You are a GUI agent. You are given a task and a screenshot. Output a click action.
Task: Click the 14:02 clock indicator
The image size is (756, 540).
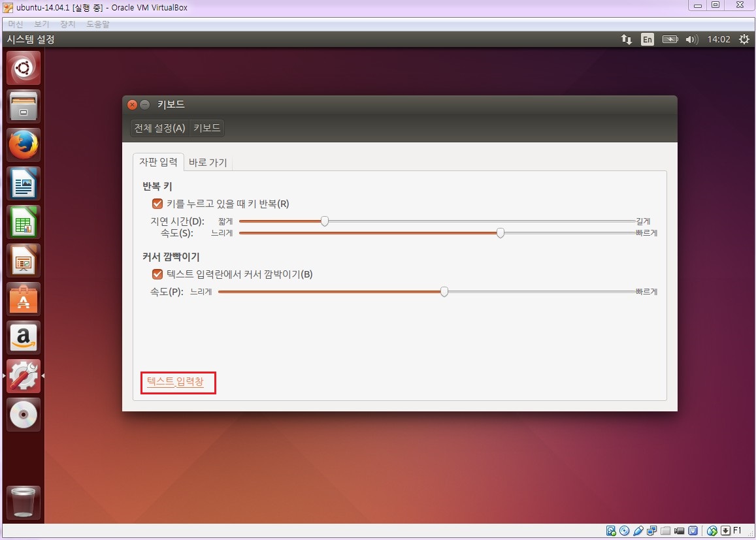point(719,39)
